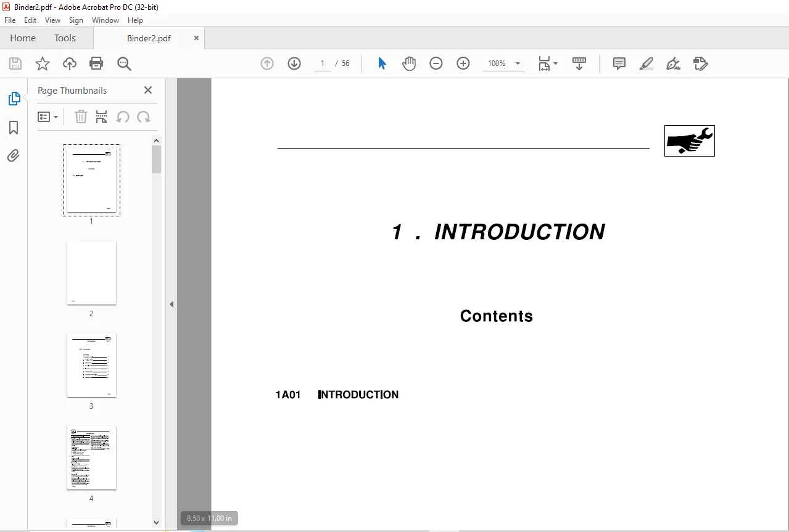Switch to the Home tab
The height and width of the screenshot is (532, 789).
(x=23, y=38)
